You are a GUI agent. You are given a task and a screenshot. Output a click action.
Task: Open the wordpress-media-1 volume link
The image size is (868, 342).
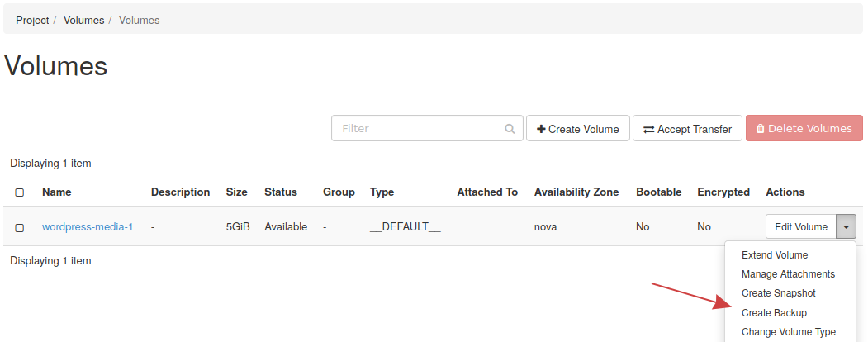pos(88,227)
